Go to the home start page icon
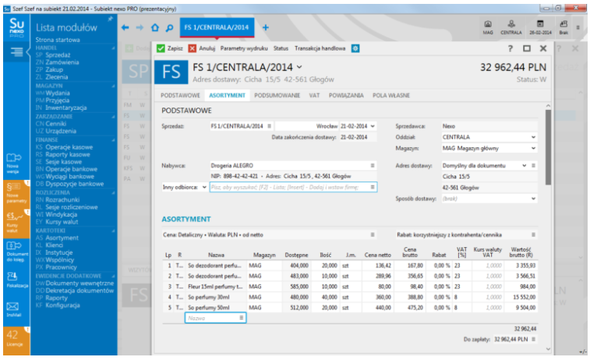 click(154, 27)
